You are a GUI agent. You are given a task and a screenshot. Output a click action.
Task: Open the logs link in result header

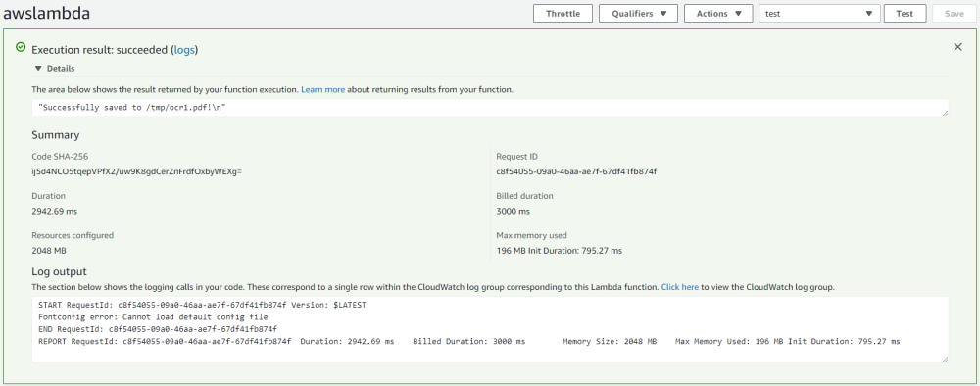point(184,49)
